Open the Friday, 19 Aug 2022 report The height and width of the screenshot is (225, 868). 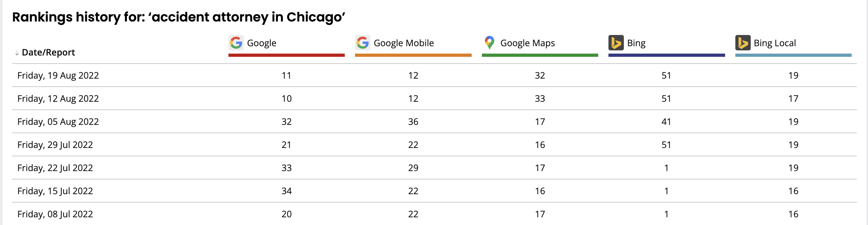click(x=58, y=75)
